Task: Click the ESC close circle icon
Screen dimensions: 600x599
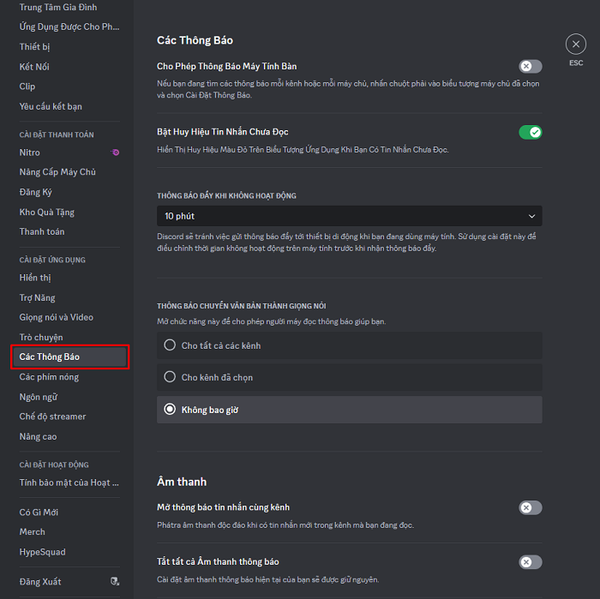Action: click(575, 45)
